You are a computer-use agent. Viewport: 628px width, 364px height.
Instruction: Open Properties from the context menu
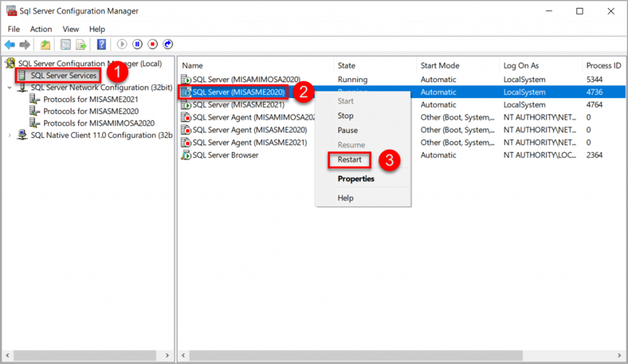click(x=355, y=179)
